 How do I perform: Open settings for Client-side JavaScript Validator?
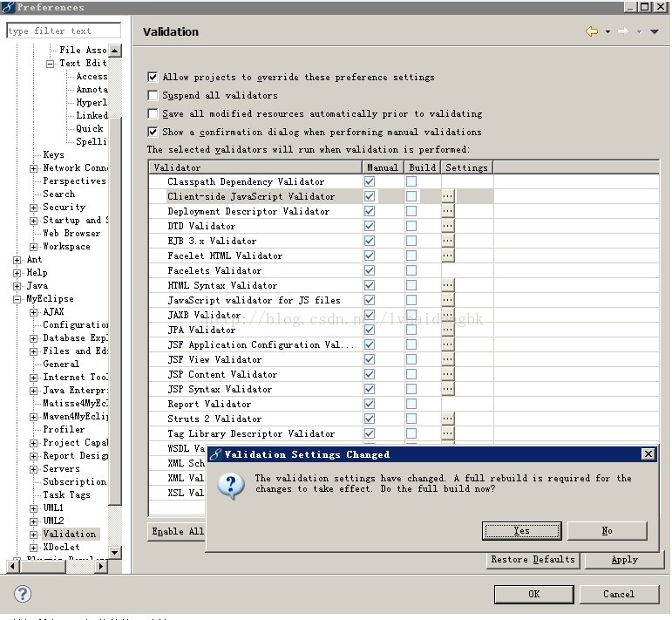pyautogui.click(x=447, y=196)
